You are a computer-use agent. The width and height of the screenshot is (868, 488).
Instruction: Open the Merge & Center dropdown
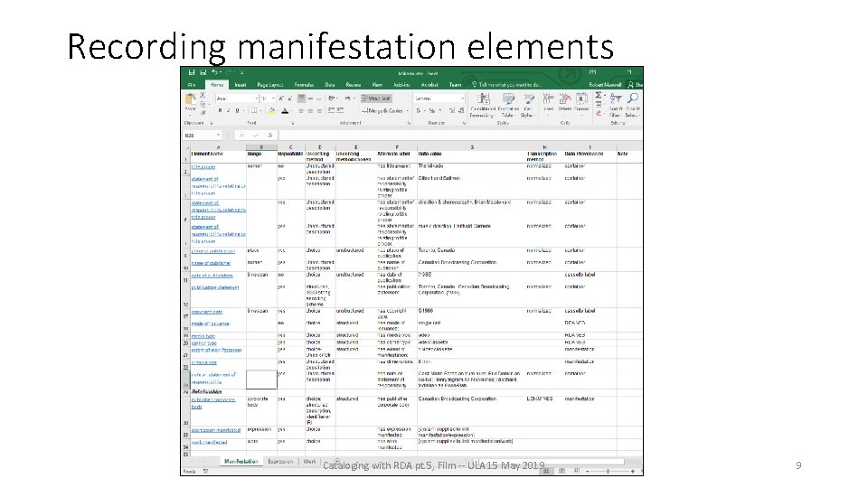(x=408, y=110)
